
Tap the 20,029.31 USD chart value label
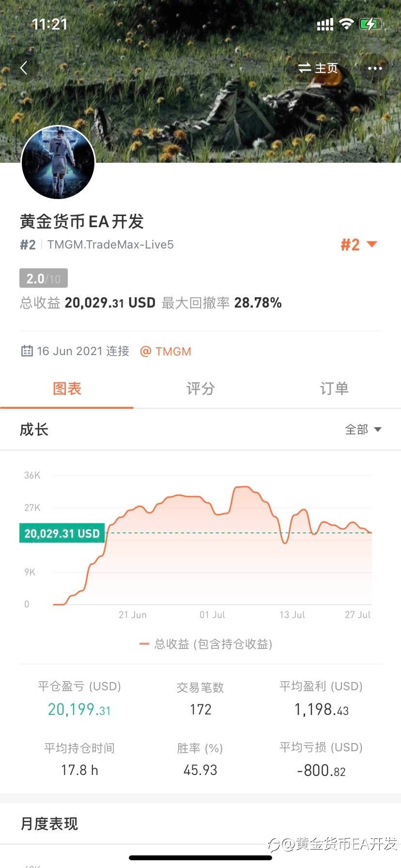click(62, 533)
